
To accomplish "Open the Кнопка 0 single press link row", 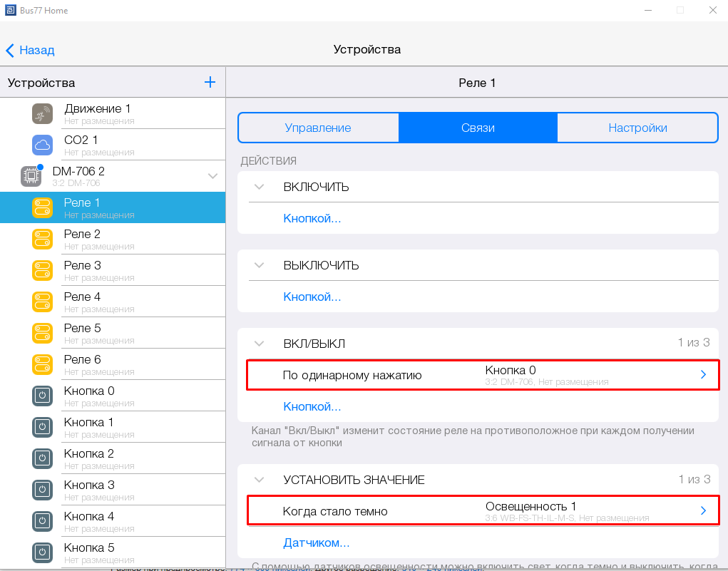I will coord(482,375).
